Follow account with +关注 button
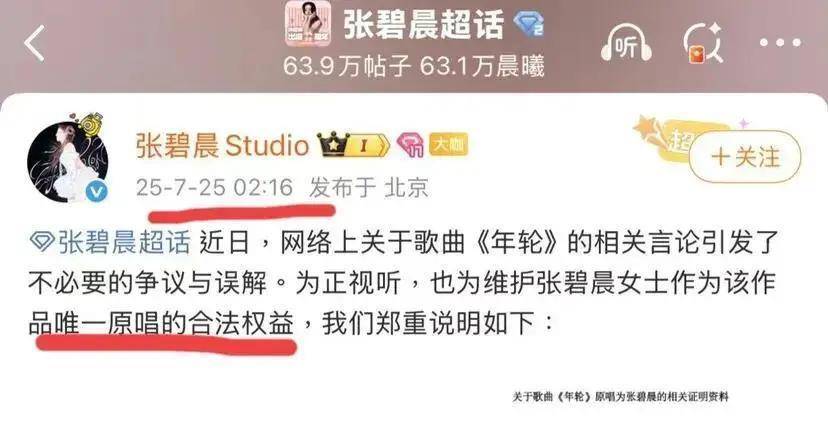Image resolution: width=828 pixels, height=427 pixels. click(745, 157)
